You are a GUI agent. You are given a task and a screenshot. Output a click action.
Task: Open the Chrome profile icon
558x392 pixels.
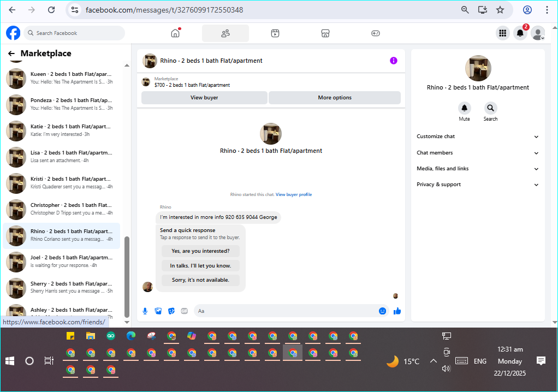point(527,10)
